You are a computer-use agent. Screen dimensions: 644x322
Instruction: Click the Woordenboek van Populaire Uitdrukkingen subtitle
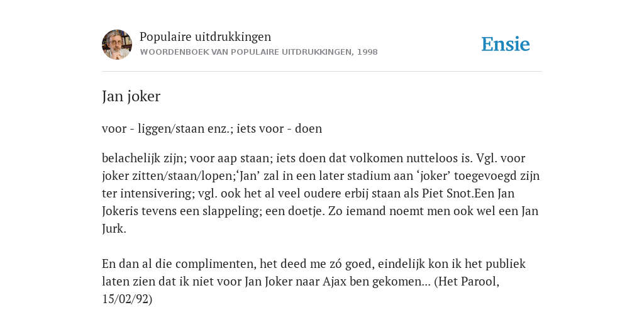[258, 52]
